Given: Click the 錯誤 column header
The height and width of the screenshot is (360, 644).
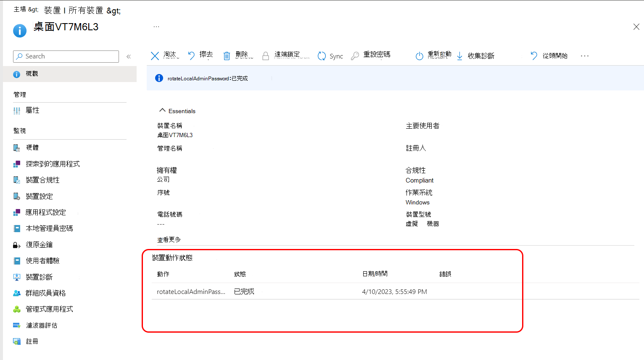Looking at the screenshot, I should (x=445, y=274).
